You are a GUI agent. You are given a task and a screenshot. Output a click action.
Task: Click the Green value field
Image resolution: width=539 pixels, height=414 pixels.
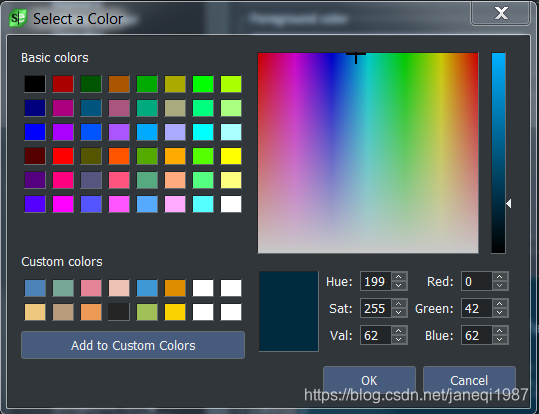pyautogui.click(x=477, y=308)
